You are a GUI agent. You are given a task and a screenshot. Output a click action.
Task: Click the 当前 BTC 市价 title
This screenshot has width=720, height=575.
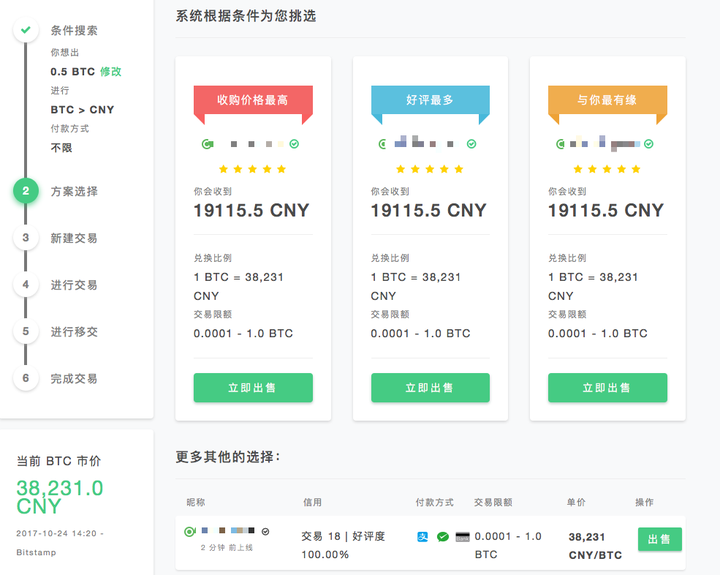58,461
